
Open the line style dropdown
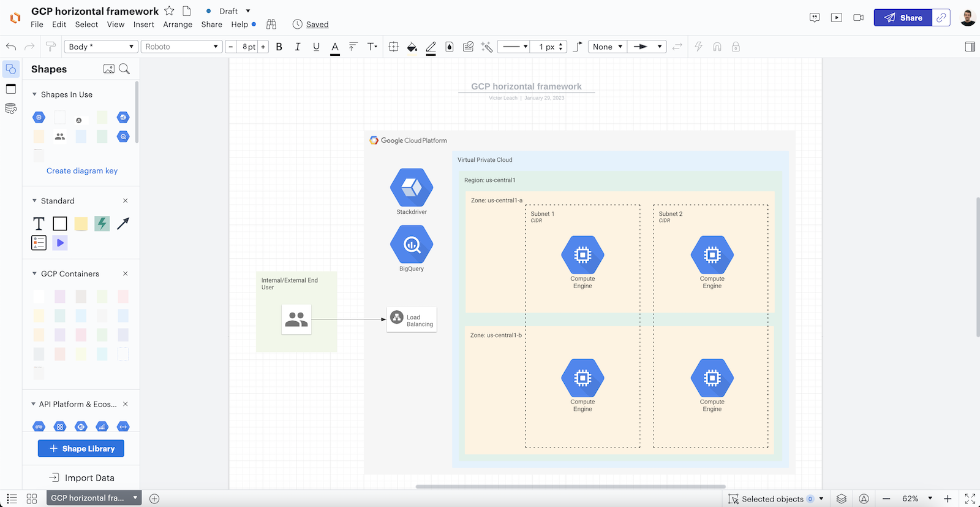click(x=514, y=47)
